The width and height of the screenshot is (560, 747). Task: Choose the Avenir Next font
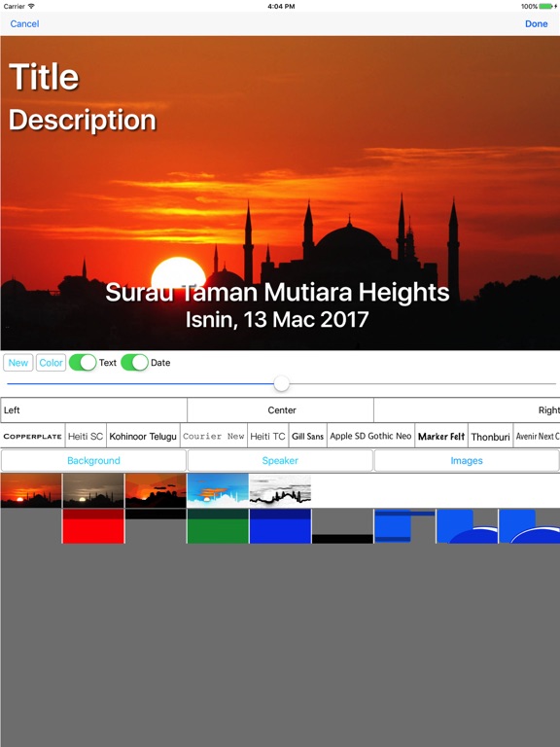pyautogui.click(x=537, y=436)
